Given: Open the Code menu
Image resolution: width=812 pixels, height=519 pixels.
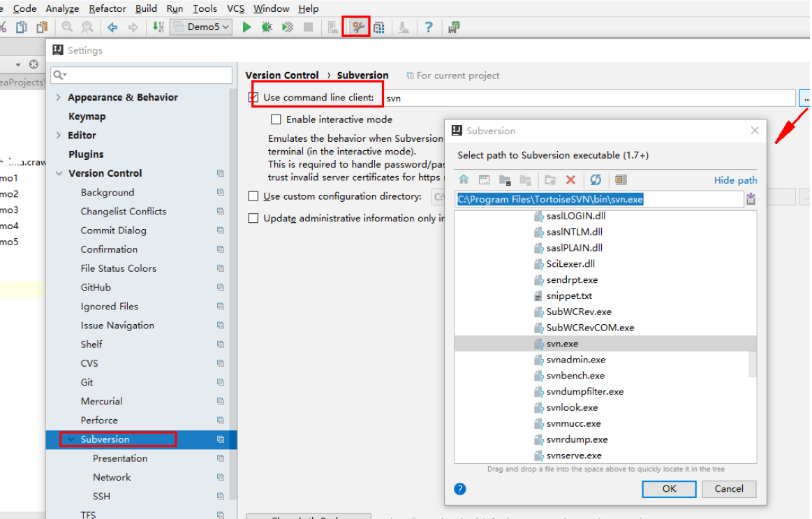Looking at the screenshot, I should (x=24, y=8).
